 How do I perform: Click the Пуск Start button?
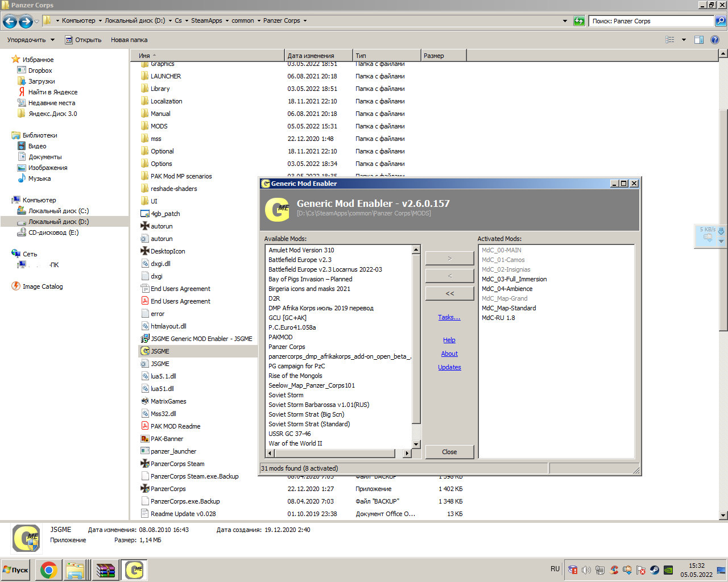click(16, 569)
